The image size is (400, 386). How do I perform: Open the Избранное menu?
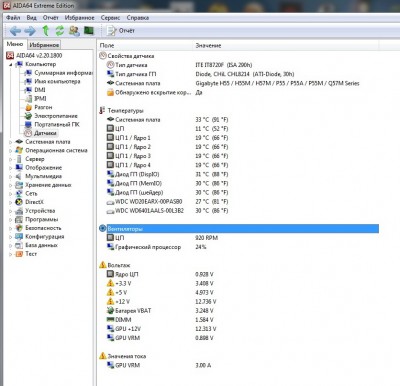tap(79, 18)
